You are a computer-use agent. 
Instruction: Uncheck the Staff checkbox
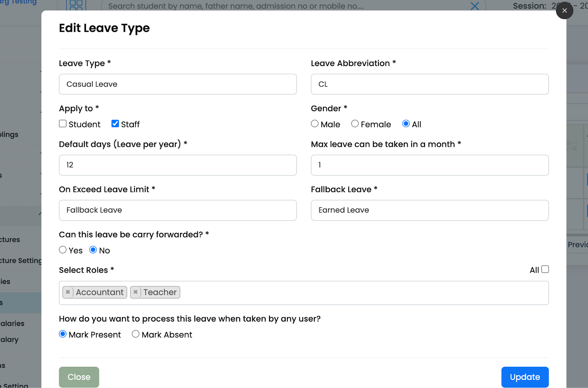point(115,124)
